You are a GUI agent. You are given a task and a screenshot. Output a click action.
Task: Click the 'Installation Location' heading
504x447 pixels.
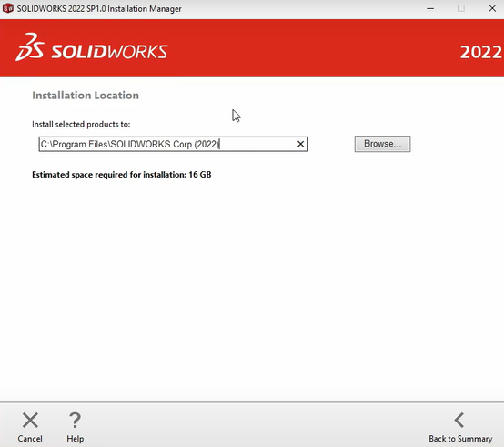[x=86, y=96]
